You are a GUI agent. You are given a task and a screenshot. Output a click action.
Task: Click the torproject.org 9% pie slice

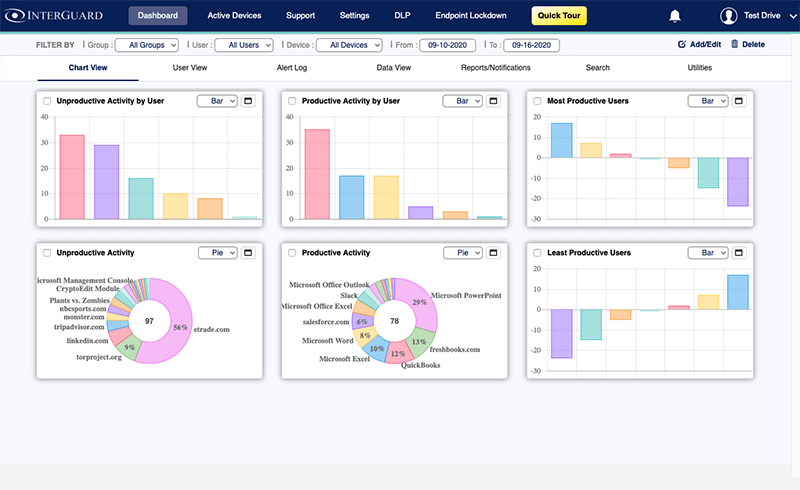click(x=130, y=348)
